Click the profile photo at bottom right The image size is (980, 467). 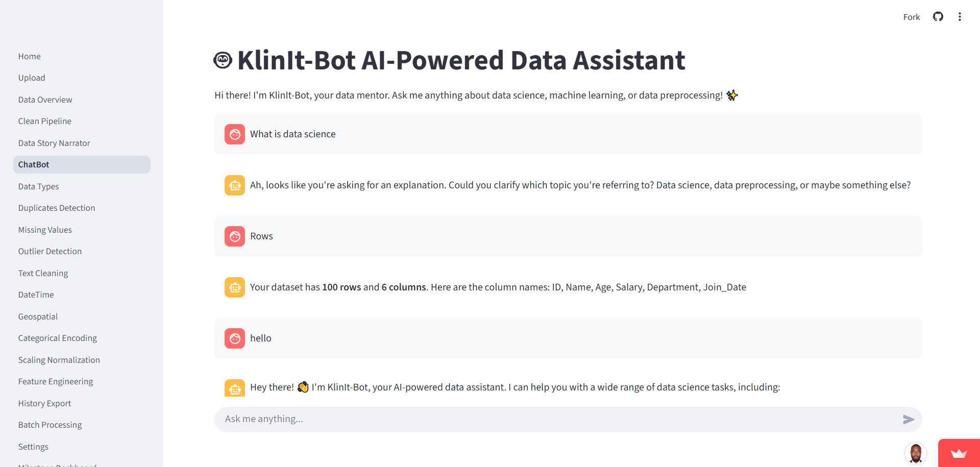916,453
